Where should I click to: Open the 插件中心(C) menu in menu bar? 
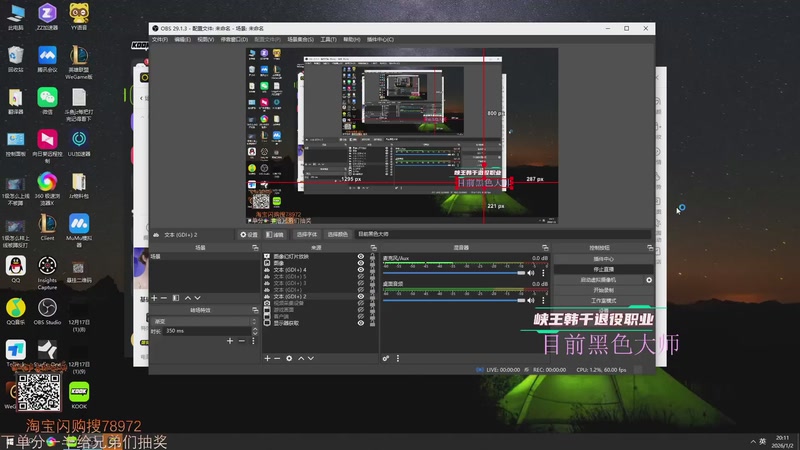[x=380, y=39]
